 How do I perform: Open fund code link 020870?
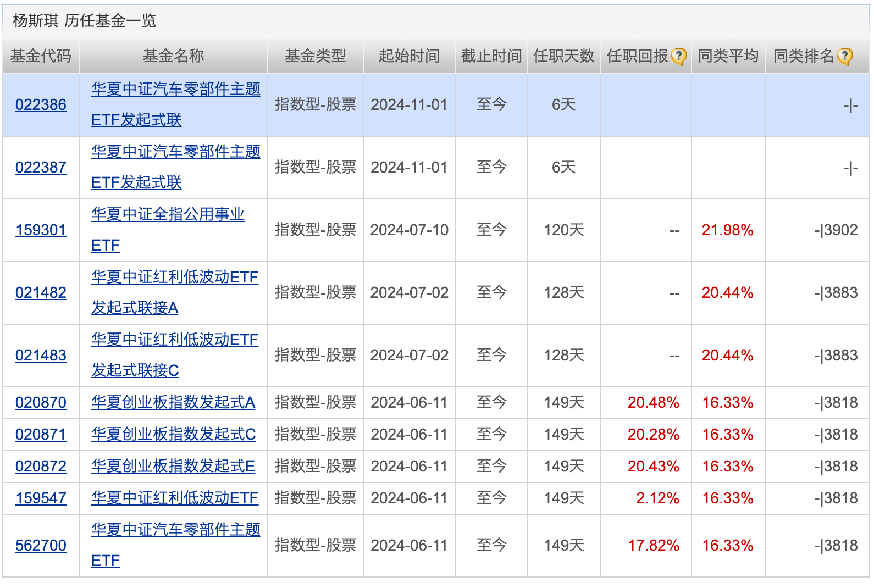click(41, 402)
